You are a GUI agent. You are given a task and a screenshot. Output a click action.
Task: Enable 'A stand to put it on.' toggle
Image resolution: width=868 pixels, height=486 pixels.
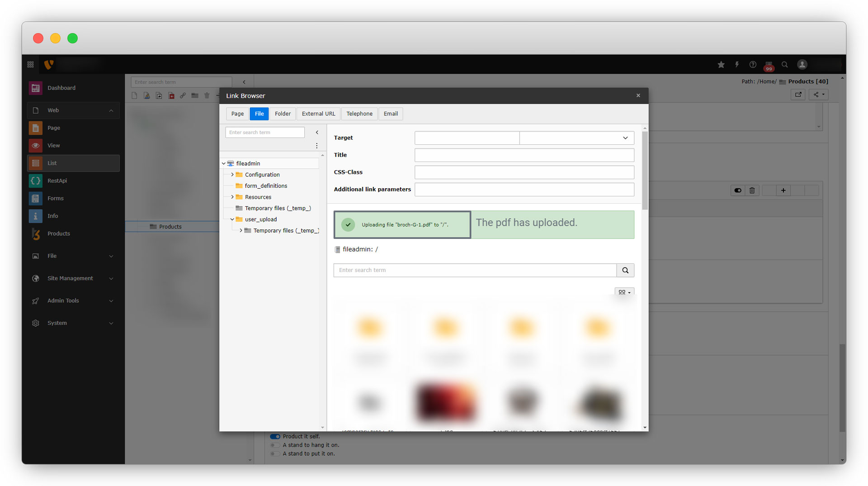click(275, 454)
